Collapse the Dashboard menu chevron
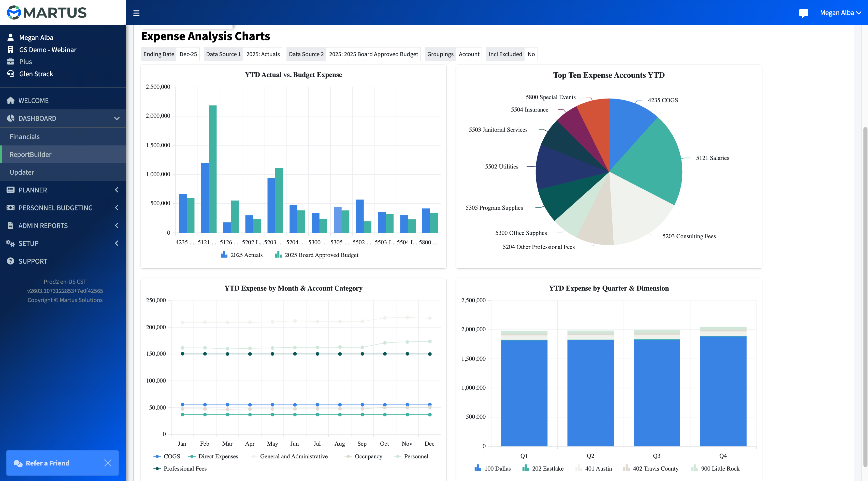This screenshot has height=481, width=868. pos(117,118)
